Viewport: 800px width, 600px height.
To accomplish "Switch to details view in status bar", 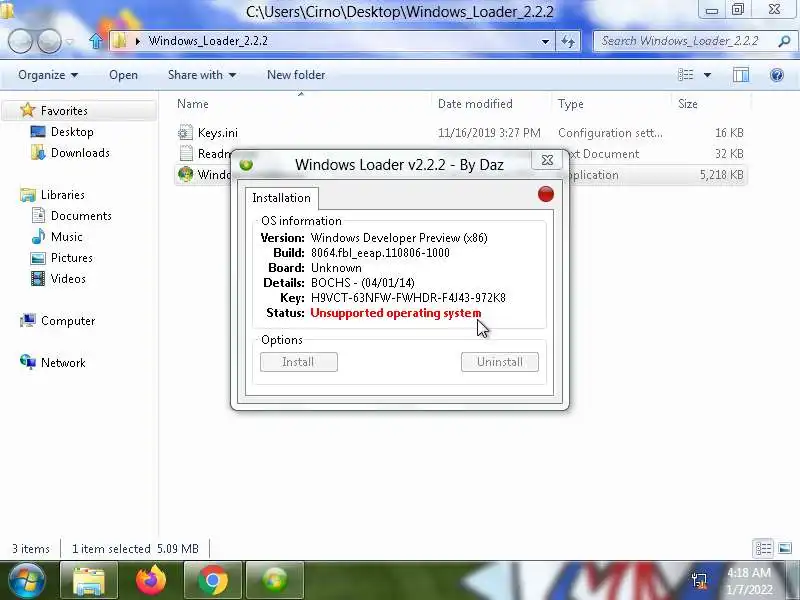I will 763,548.
